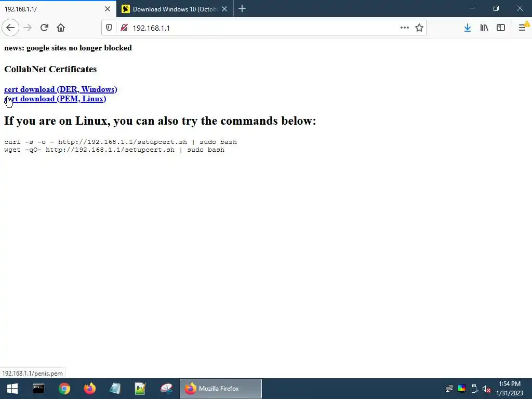Screen dimensions: 532x399
Task: Open the notebook app taskbar icon
Action: pos(115,389)
